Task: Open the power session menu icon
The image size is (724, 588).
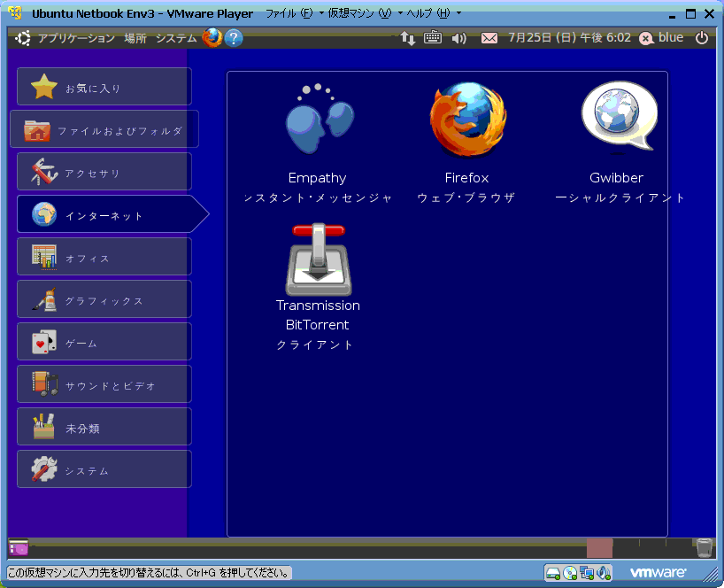Action: (x=701, y=37)
